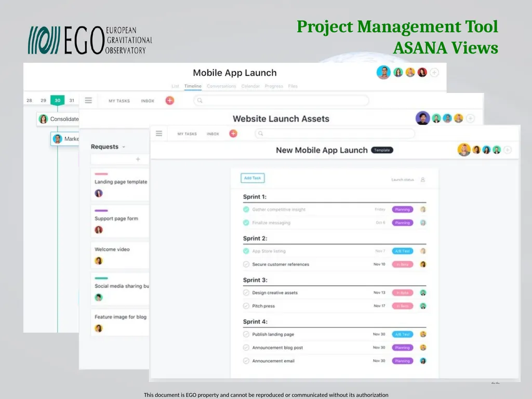Open MY TASKS in New Mobile App Launch window

(x=187, y=134)
